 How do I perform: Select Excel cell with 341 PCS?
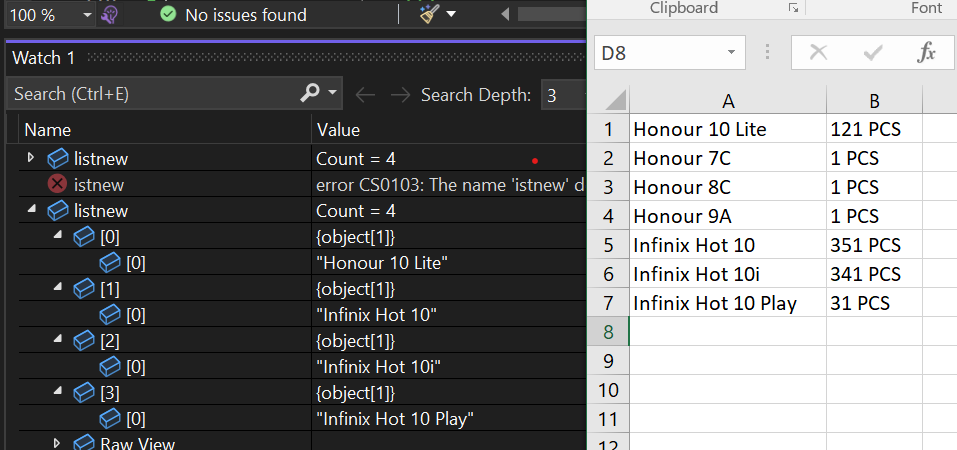875,274
